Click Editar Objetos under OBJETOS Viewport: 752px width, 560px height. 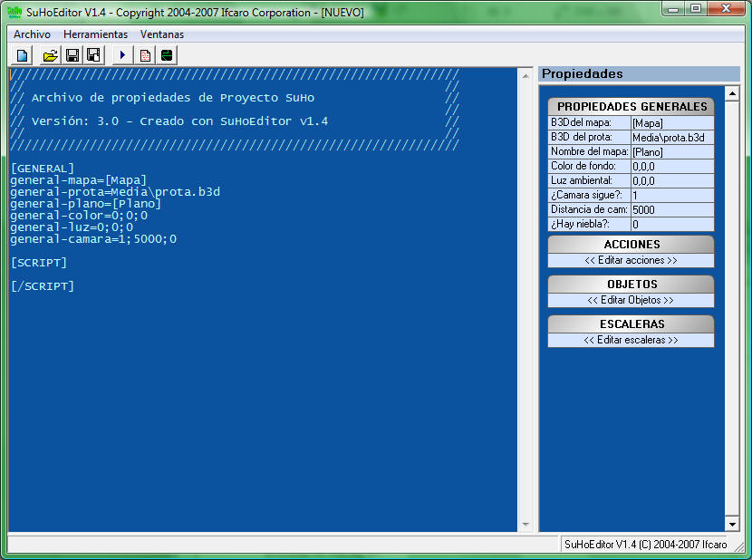tap(631, 301)
